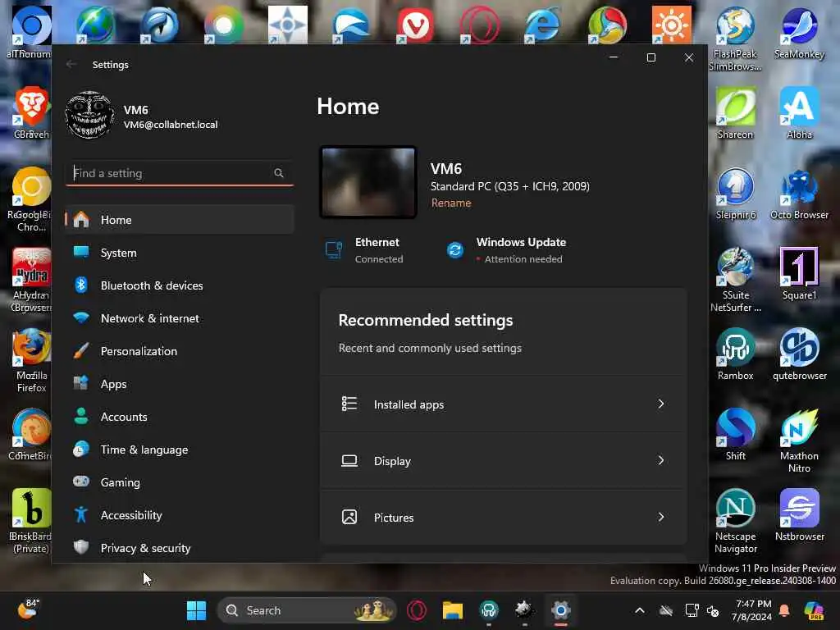Select Home in settings sidebar
This screenshot has height=630, width=840.
180,220
